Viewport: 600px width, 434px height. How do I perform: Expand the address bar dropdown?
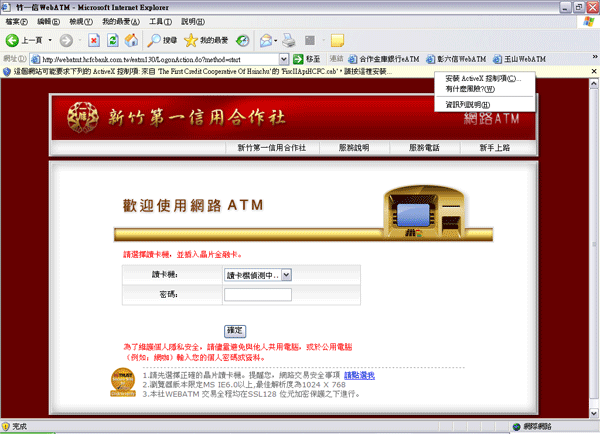click(284, 59)
